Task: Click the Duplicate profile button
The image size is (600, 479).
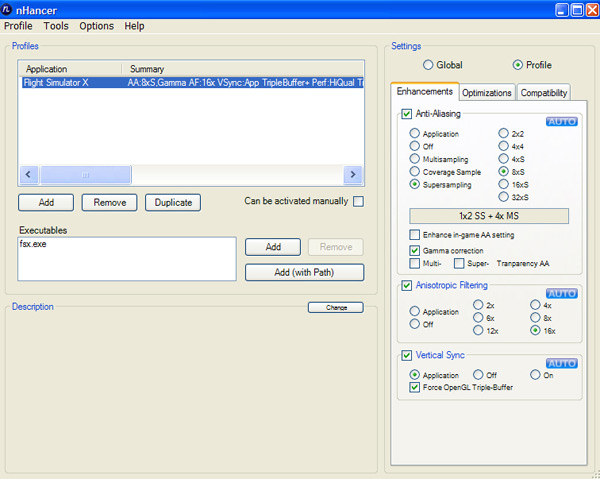Action: tap(173, 202)
